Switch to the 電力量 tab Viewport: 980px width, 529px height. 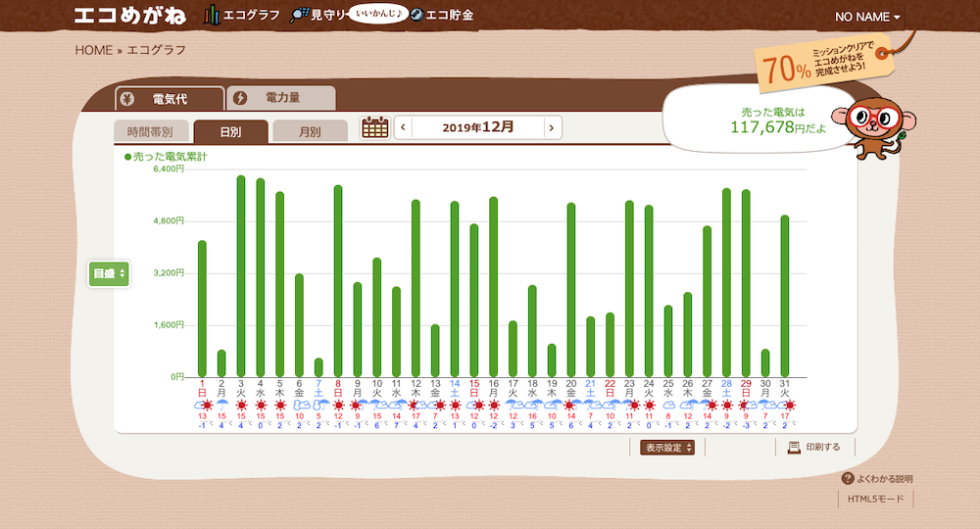(281, 98)
